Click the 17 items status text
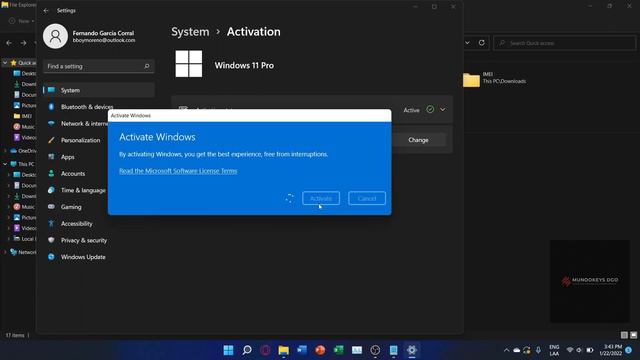 point(15,336)
